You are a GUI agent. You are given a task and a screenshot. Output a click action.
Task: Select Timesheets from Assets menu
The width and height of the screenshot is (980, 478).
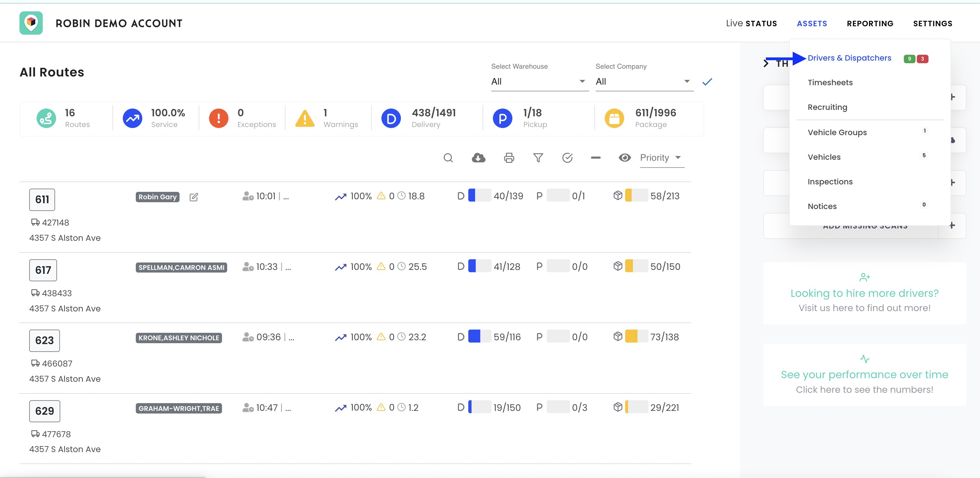[x=830, y=83]
